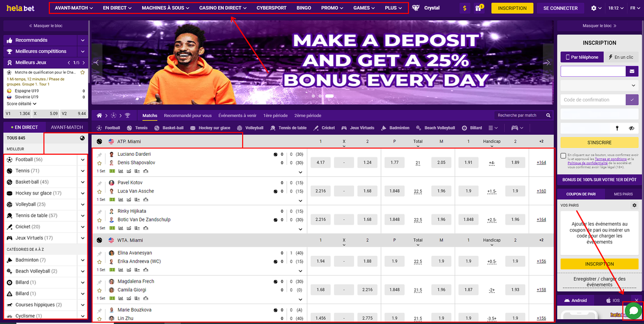Click the trophy icon in breadcrumb bar
The height and width of the screenshot is (324, 644).
point(127,116)
